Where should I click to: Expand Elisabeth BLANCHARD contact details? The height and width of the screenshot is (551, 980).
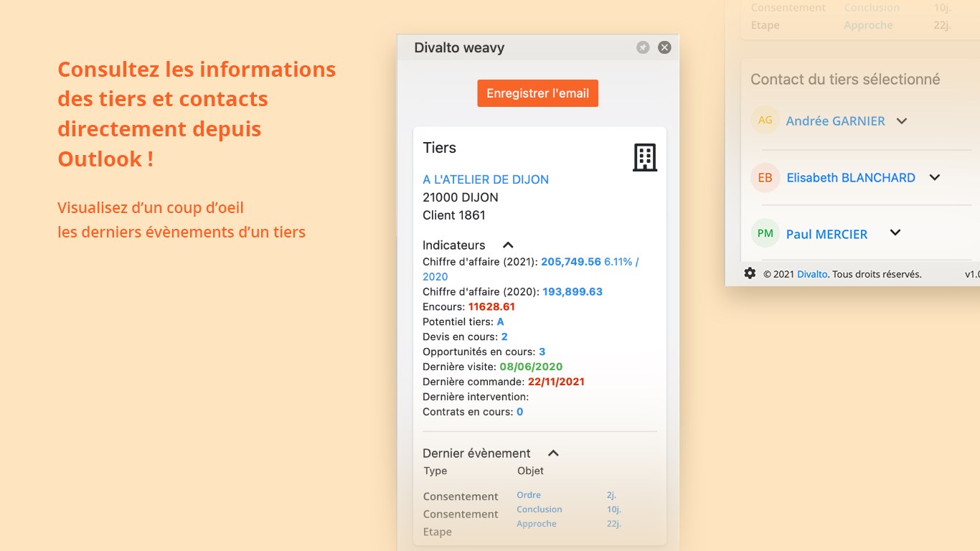934,177
